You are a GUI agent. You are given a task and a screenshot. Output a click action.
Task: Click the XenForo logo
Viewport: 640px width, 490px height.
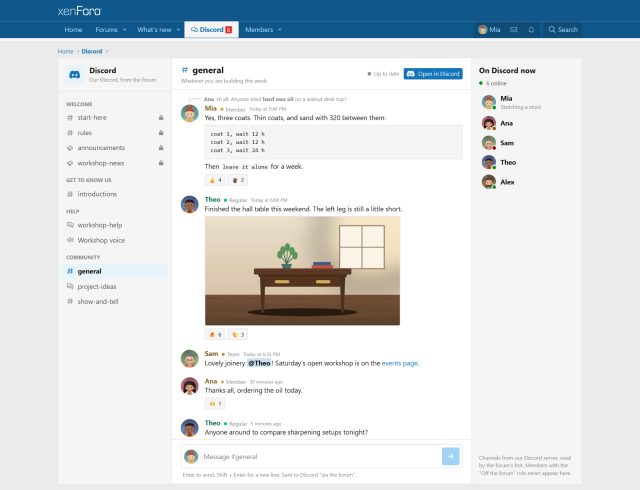tap(79, 11)
